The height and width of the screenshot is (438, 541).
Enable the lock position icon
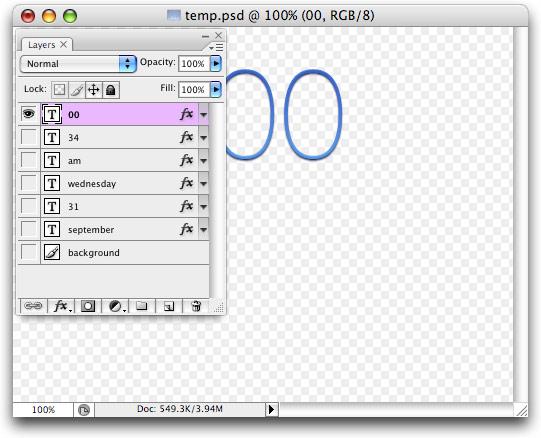click(x=94, y=90)
